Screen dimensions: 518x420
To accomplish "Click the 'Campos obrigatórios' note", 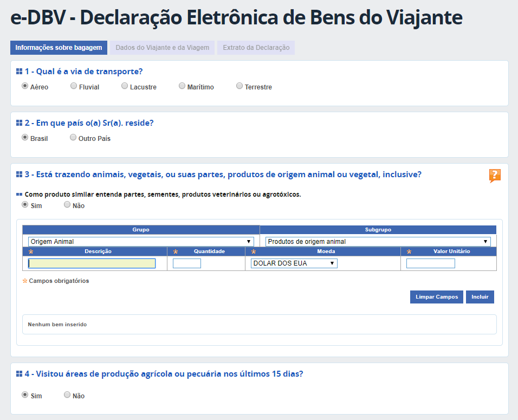I will pos(59,281).
